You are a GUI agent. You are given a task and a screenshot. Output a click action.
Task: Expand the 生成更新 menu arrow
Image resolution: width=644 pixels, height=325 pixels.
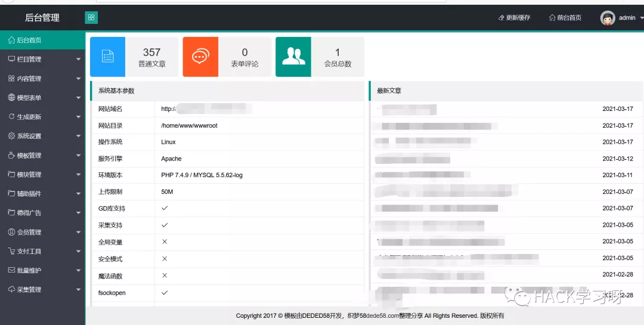click(79, 117)
